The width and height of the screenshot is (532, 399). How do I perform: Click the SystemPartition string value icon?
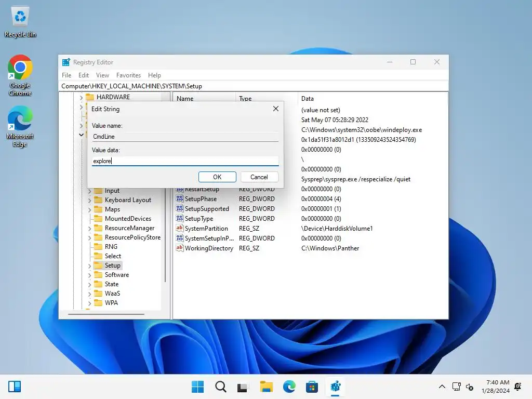(x=179, y=228)
